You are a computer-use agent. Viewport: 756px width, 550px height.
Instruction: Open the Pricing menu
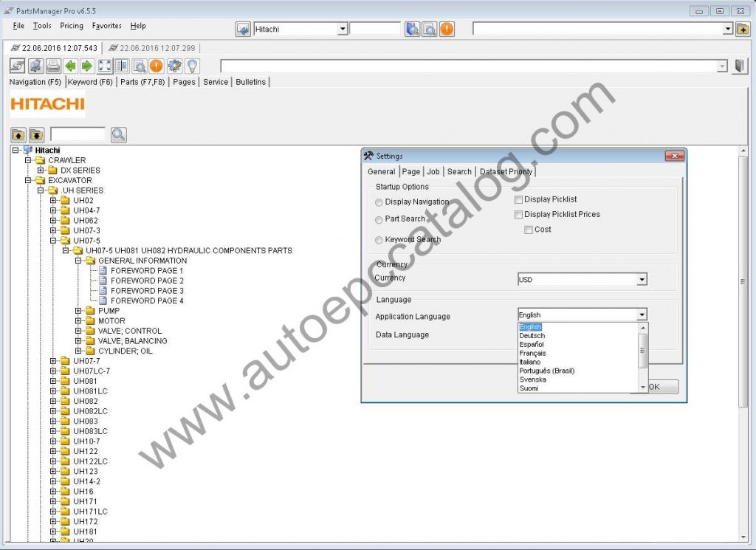[71, 25]
